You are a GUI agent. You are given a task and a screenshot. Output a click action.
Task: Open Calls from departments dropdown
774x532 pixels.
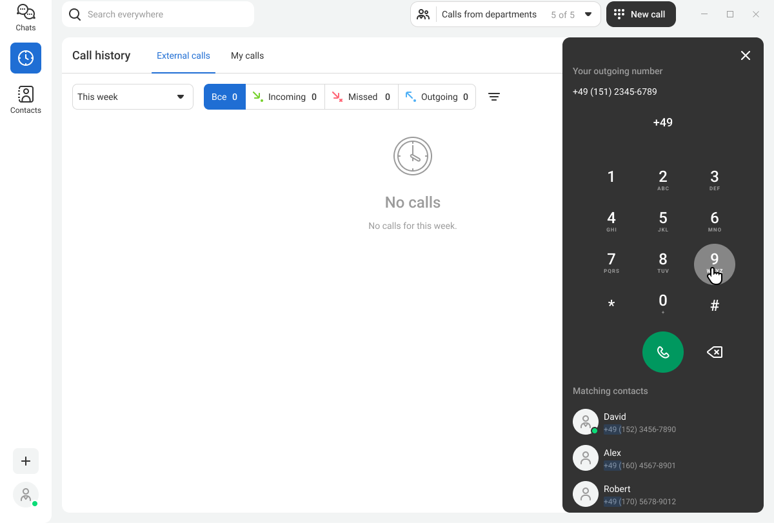(x=505, y=14)
